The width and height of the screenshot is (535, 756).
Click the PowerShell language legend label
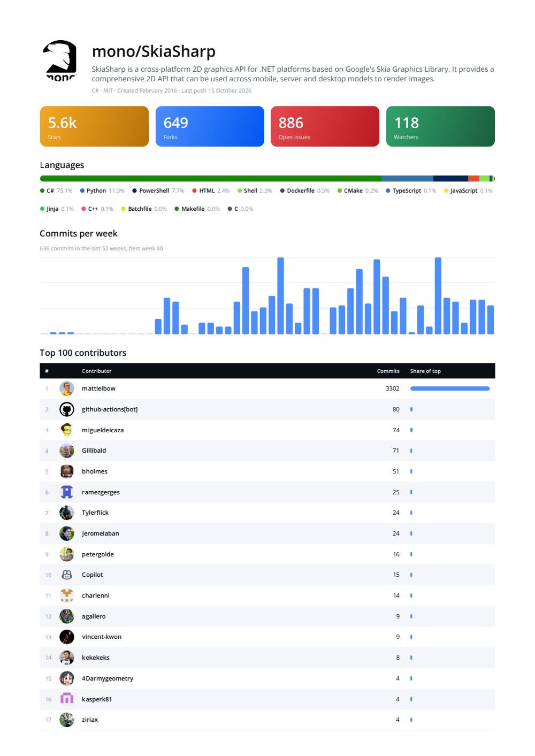coord(154,190)
